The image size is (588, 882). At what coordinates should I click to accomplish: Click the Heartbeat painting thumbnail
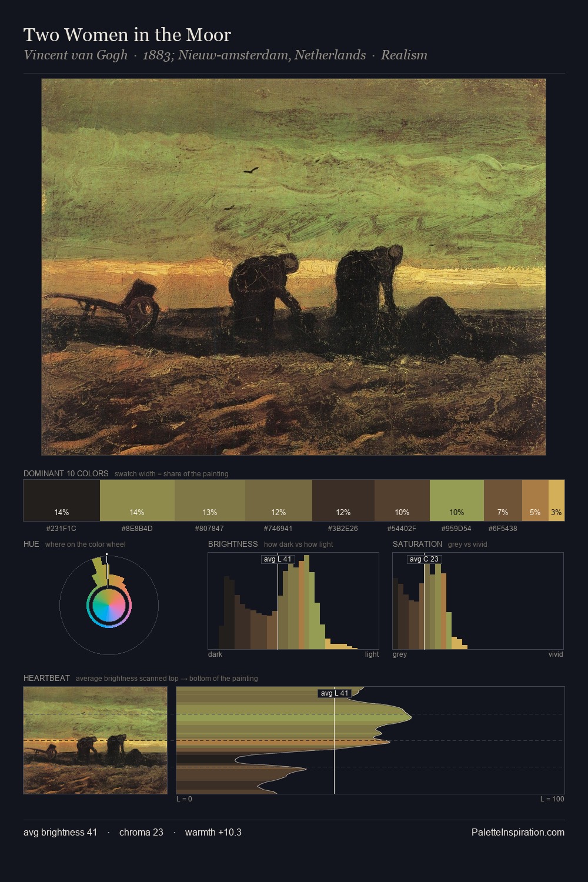point(95,740)
